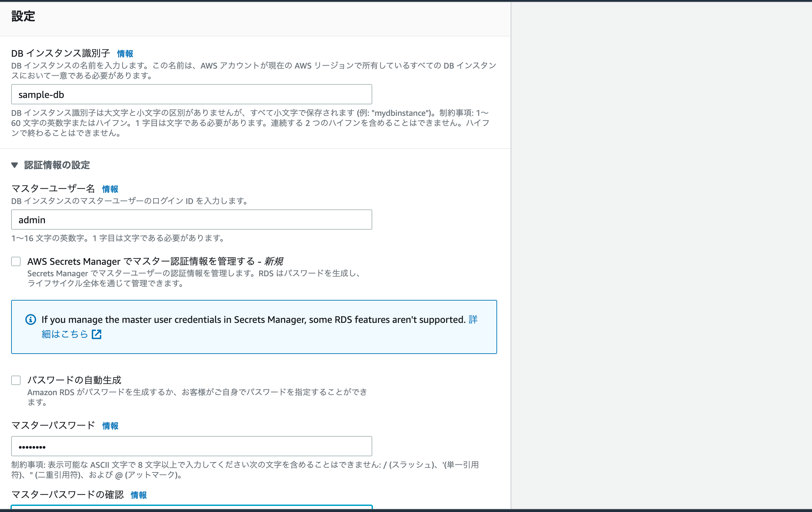This screenshot has height=512, width=812.
Task: Click 情報 next to マスターパスワード
Action: point(110,426)
